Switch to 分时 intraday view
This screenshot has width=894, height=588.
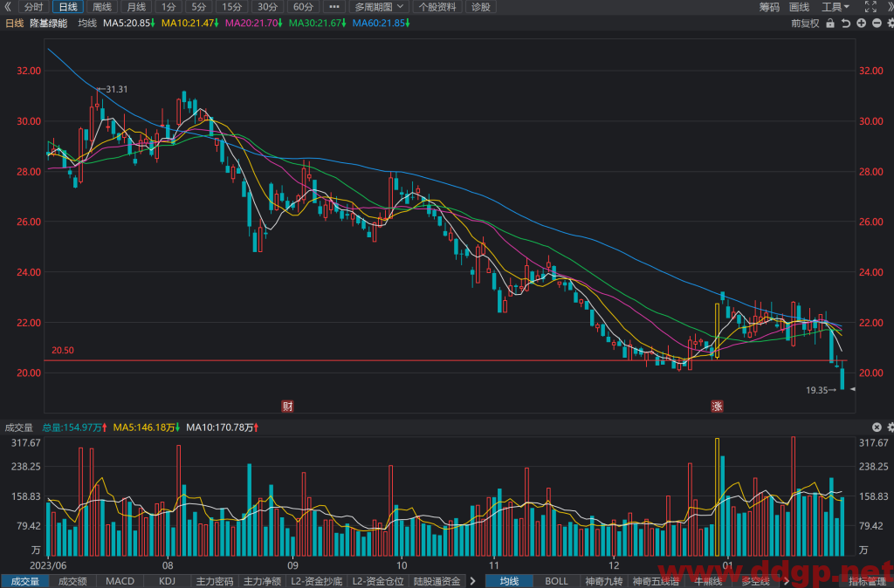pyautogui.click(x=34, y=7)
